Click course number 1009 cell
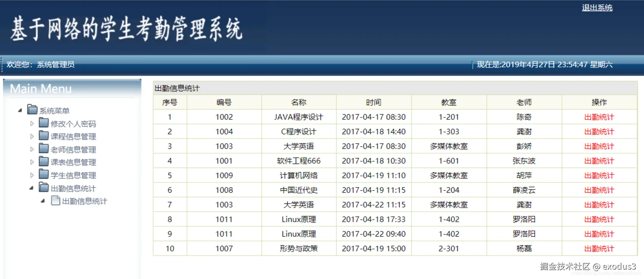The height and width of the screenshot is (279, 644). point(224,175)
